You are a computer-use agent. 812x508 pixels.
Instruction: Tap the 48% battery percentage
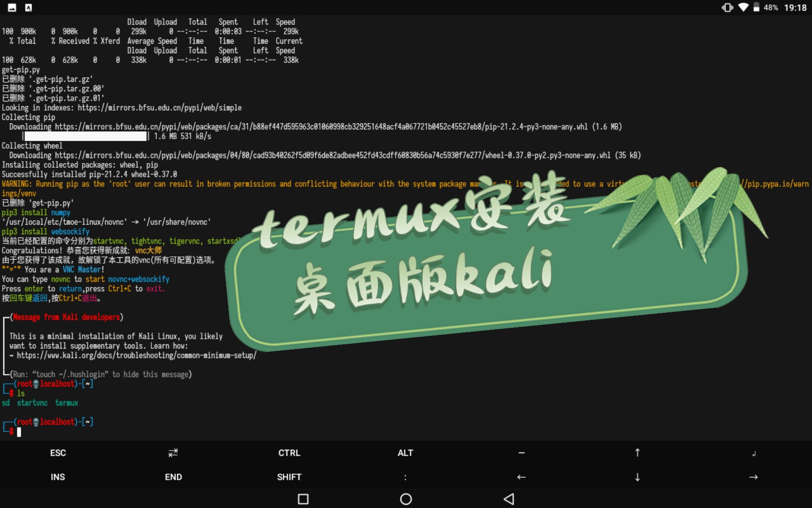coord(771,8)
